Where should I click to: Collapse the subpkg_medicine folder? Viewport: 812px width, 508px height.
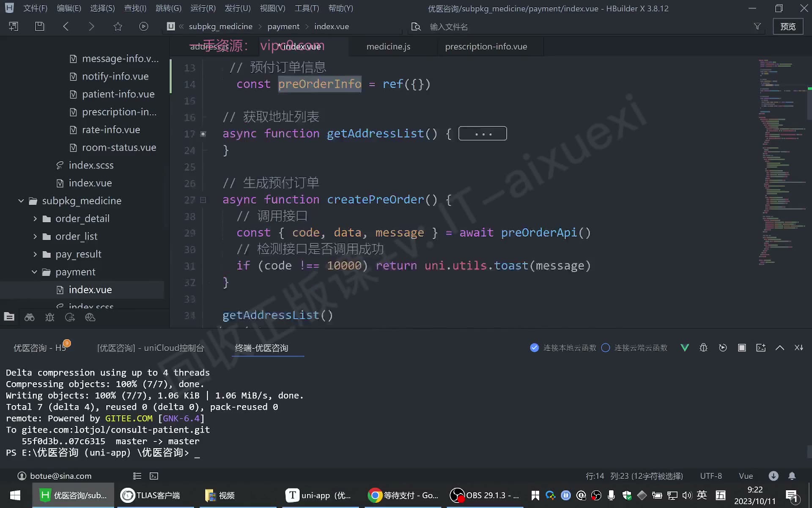[x=21, y=201]
